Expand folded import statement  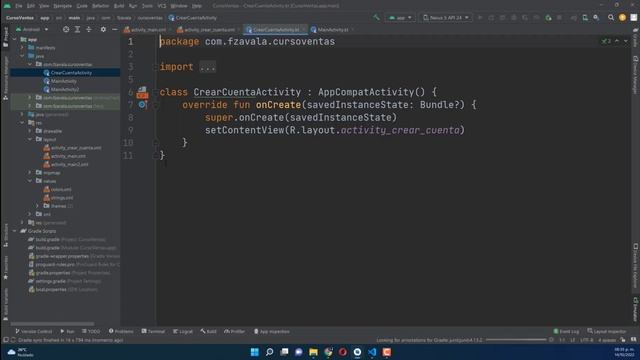[x=207, y=67]
